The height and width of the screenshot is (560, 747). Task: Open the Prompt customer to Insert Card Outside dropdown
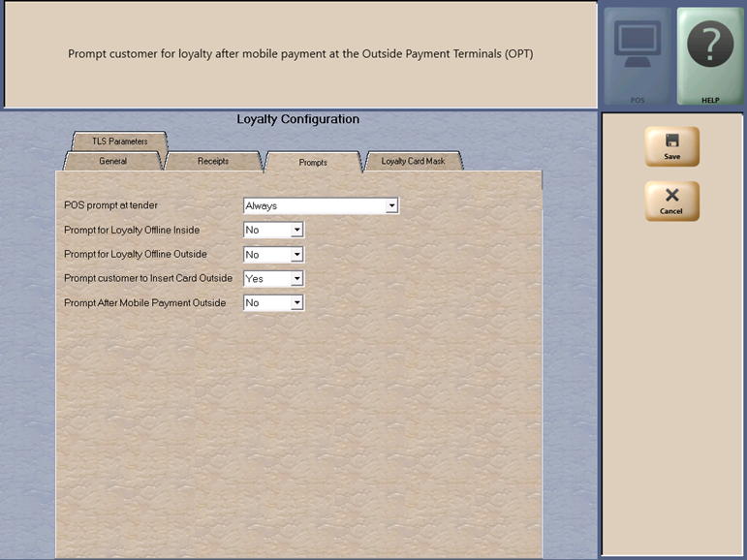[x=296, y=279]
